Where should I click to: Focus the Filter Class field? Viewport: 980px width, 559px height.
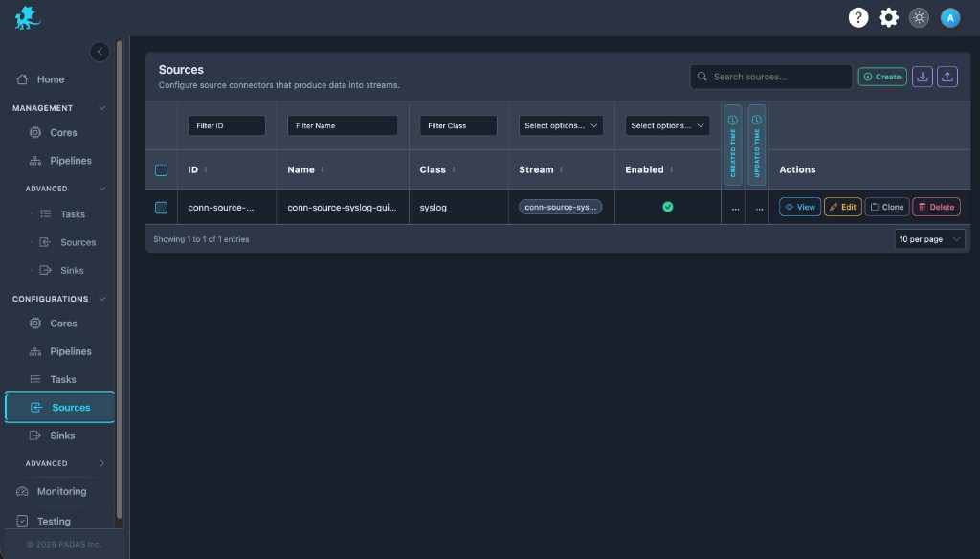458,125
